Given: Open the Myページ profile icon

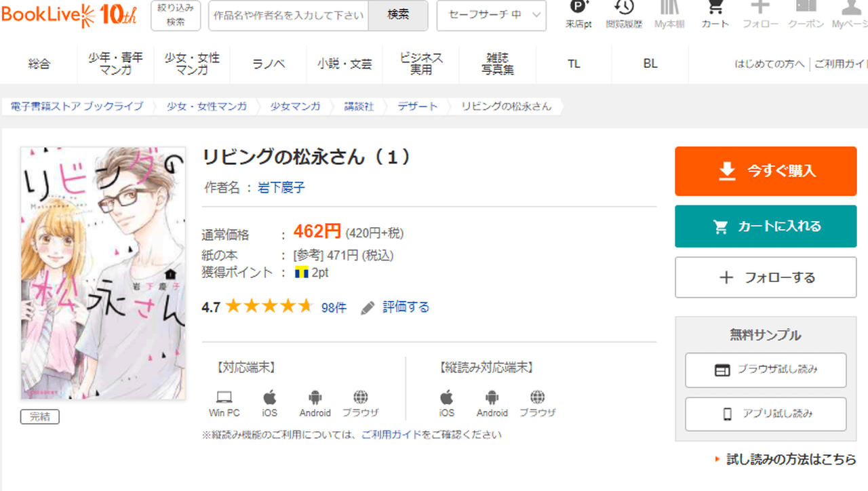Looking at the screenshot, I should pos(850,9).
